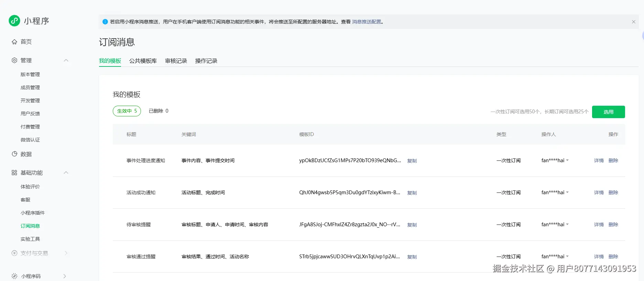
Task: Click the 支付与交易 yen icon
Action: (14, 253)
